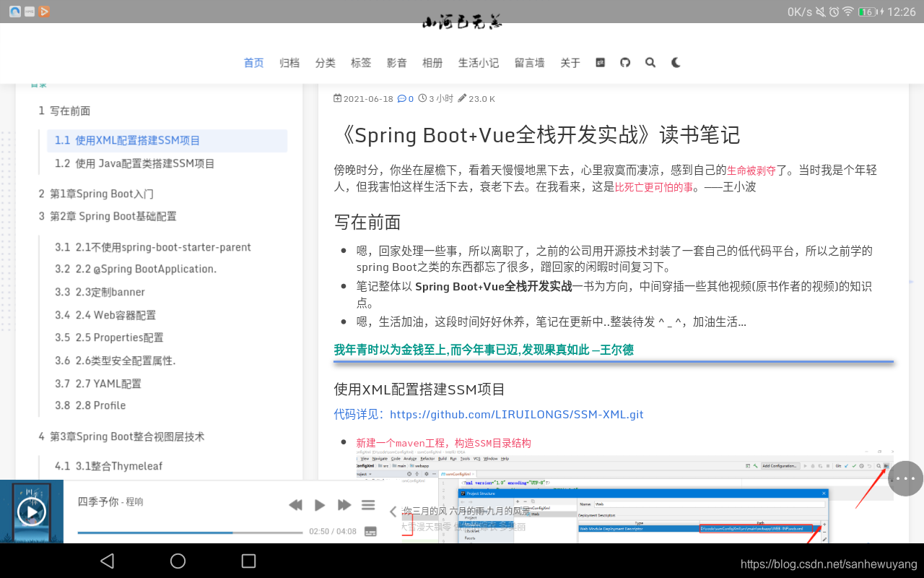Jump to 2.7 YAML配置

pyautogui.click(x=98, y=384)
